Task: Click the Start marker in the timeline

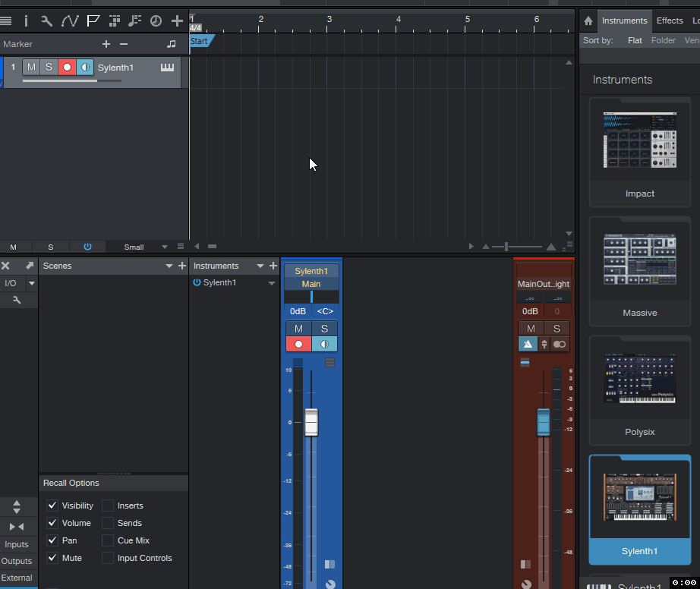Action: pos(202,41)
